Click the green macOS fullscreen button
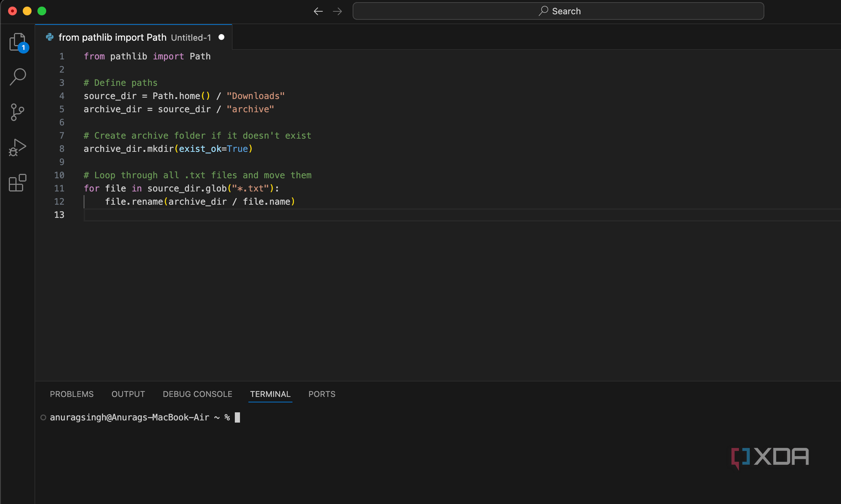This screenshot has height=504, width=841. pos(42,11)
